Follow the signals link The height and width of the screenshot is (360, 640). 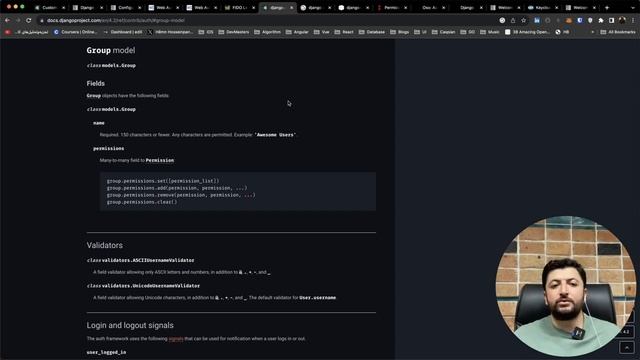[176, 338]
